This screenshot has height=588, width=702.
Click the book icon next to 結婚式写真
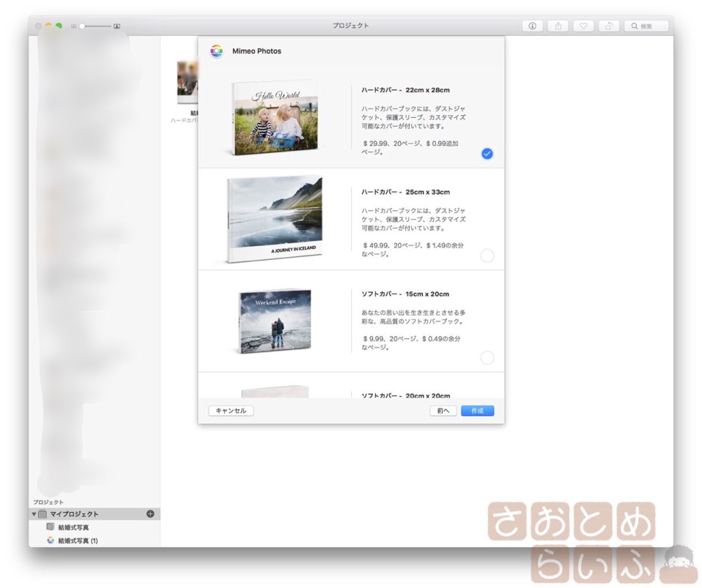51,527
